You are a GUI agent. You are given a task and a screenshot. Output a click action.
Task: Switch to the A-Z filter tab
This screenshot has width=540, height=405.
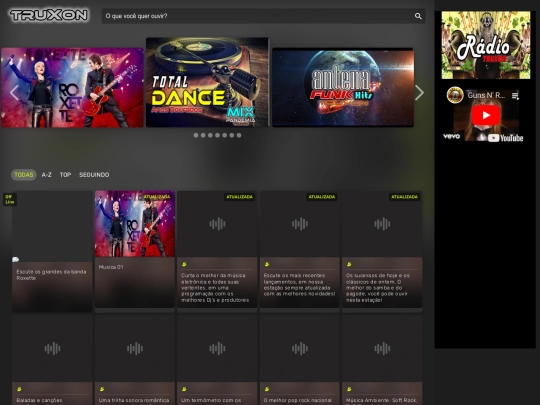click(46, 175)
